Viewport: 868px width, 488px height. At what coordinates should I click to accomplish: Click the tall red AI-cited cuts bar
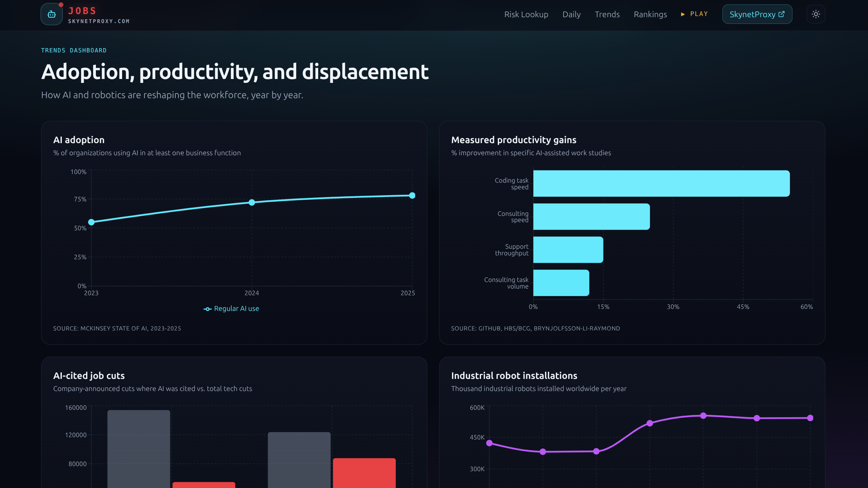click(x=364, y=473)
